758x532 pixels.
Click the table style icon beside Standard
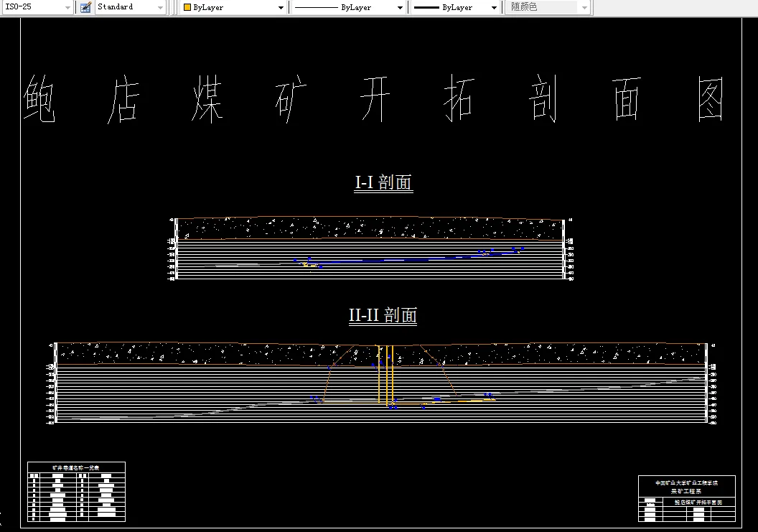point(85,7)
